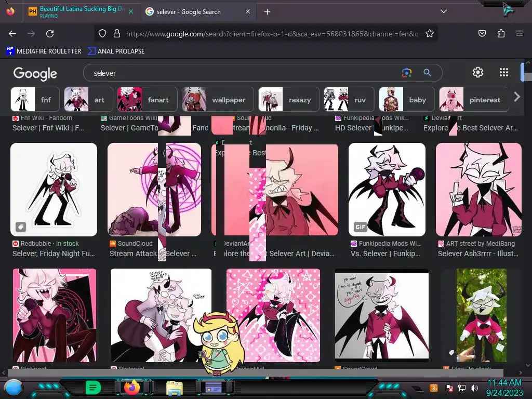The width and height of the screenshot is (532, 399).
Task: Reload the current Google page
Action: 50,34
